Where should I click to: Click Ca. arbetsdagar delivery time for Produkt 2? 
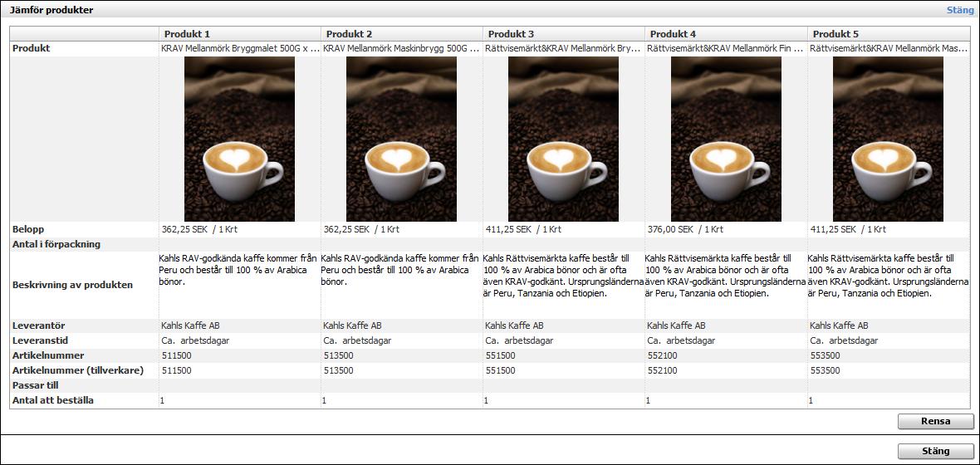(357, 340)
